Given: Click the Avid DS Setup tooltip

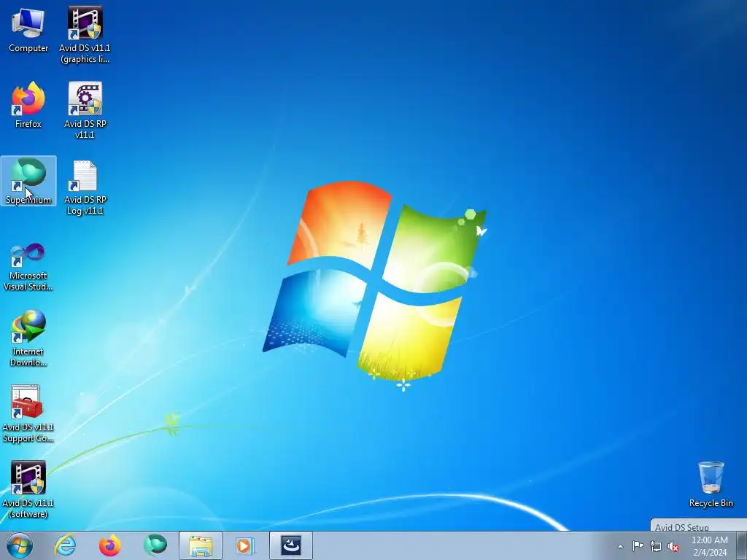Looking at the screenshot, I should (699, 525).
